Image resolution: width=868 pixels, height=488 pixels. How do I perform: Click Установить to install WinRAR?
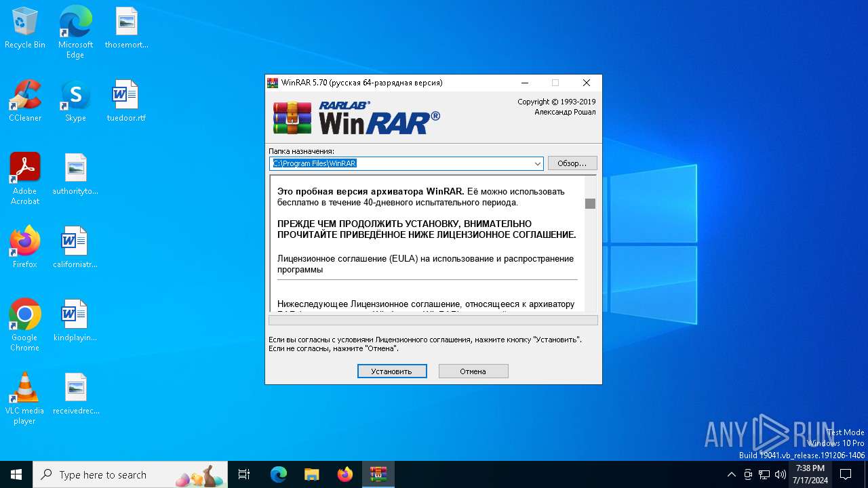[392, 371]
